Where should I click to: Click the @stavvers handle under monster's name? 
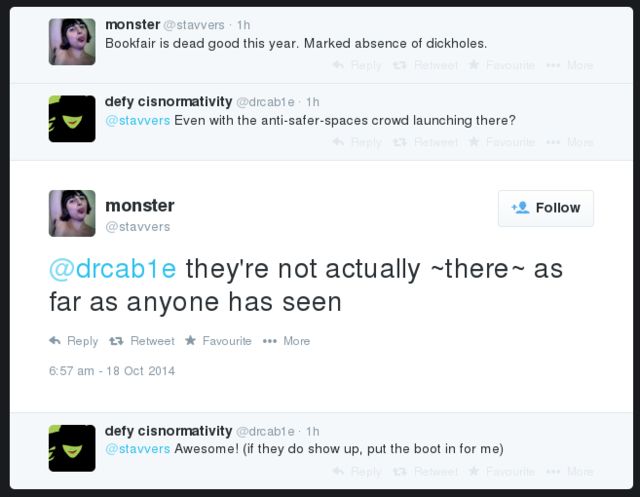pos(138,227)
